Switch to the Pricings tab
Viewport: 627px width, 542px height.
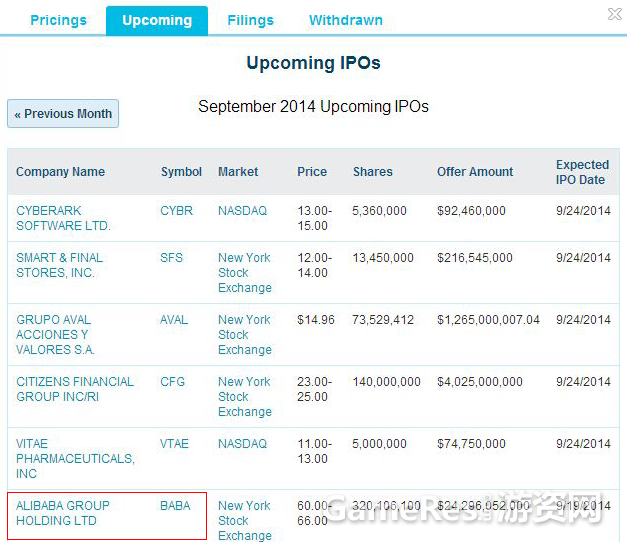click(x=58, y=20)
